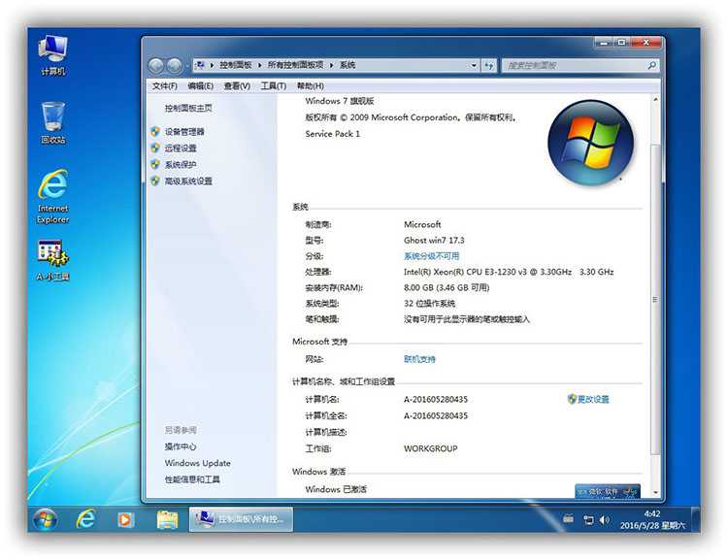Open the 文件(F) menu

coord(165,86)
